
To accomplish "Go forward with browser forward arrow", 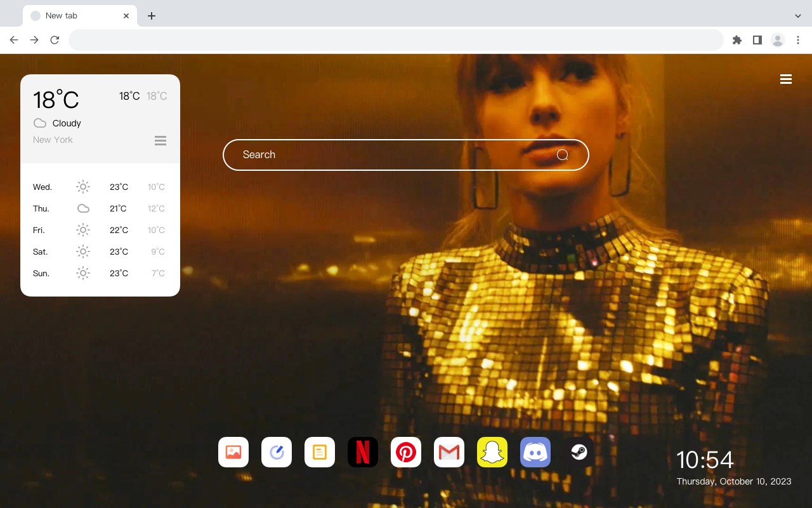I will [x=34, y=40].
